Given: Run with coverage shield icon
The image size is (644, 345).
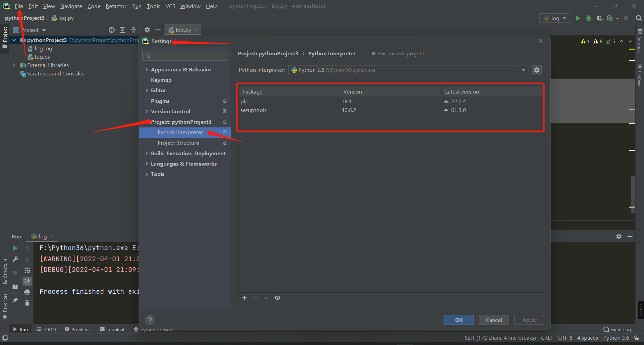Looking at the screenshot, I should (599, 18).
